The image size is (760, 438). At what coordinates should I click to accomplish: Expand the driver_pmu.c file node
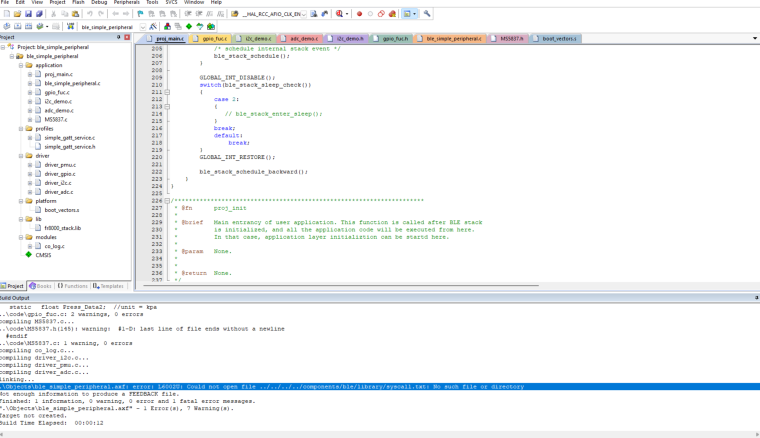(31, 165)
